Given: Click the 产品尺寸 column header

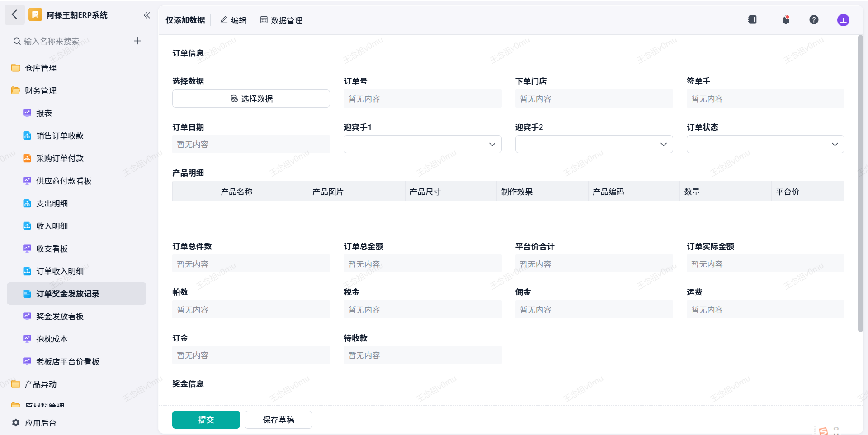Looking at the screenshot, I should coord(451,192).
